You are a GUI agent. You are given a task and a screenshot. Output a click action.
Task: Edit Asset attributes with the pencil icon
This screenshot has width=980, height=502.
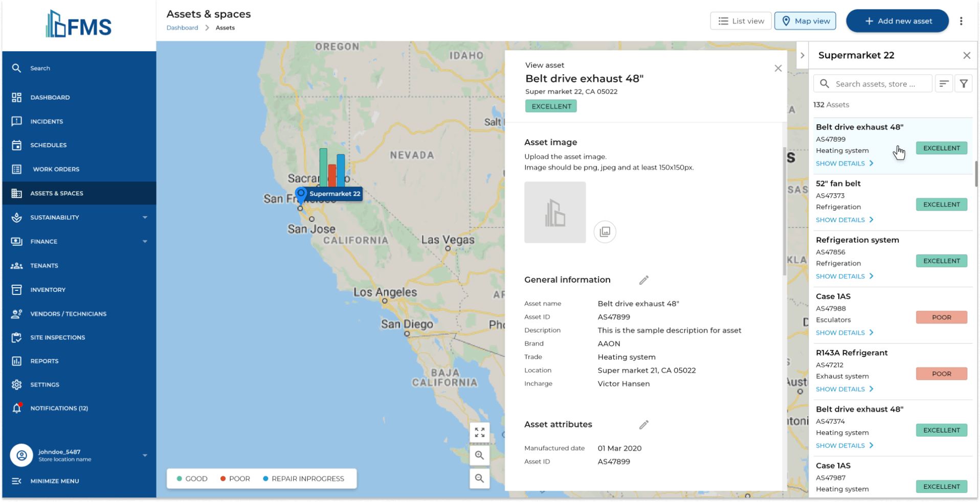tap(644, 424)
